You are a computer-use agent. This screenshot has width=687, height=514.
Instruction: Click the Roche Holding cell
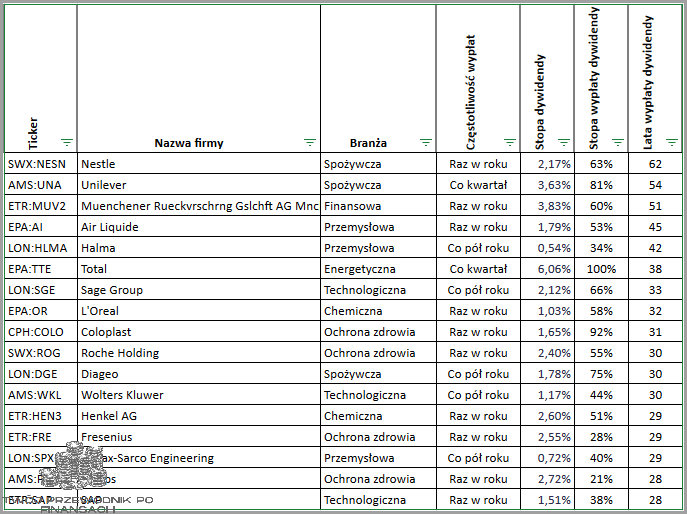pos(197,353)
